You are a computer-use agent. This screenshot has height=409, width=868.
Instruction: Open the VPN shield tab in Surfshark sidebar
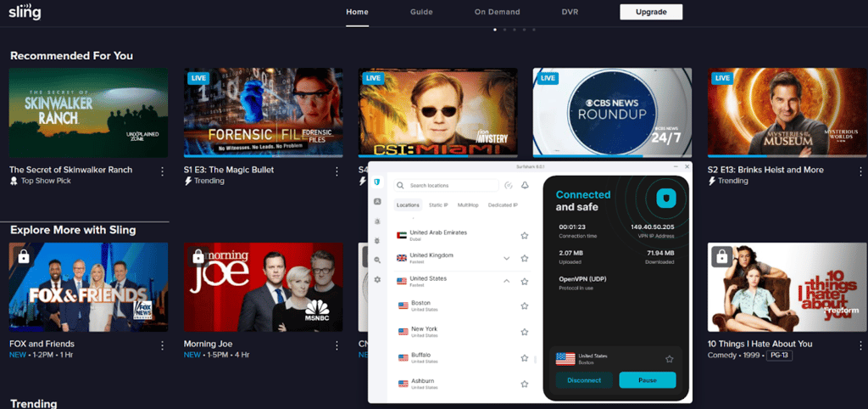377,182
